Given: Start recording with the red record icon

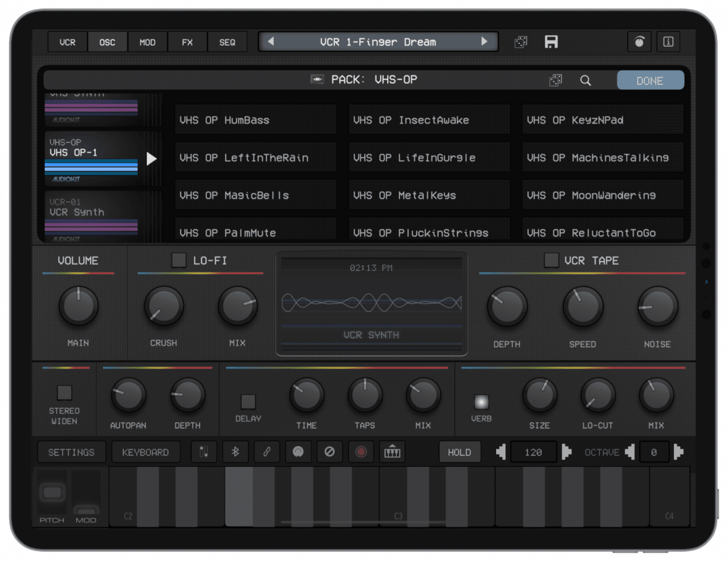Looking at the screenshot, I should (361, 452).
